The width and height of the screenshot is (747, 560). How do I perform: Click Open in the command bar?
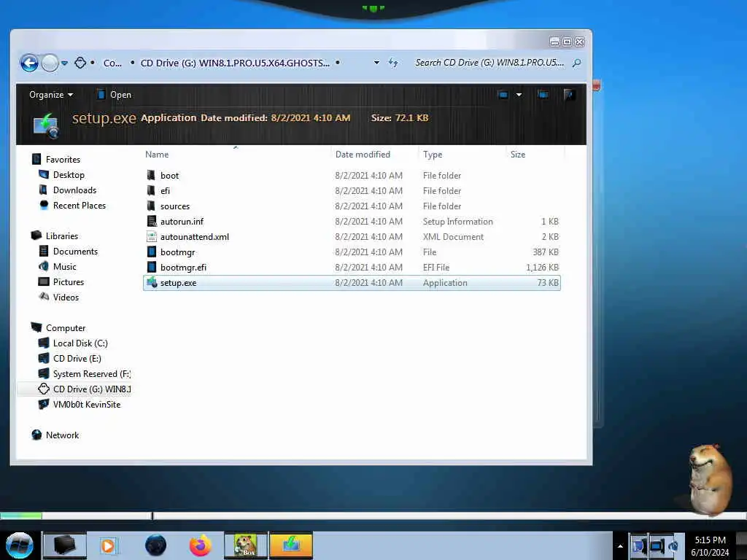click(114, 95)
